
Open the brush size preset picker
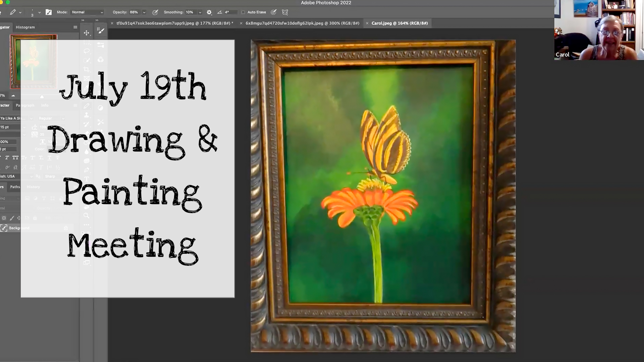(x=32, y=13)
